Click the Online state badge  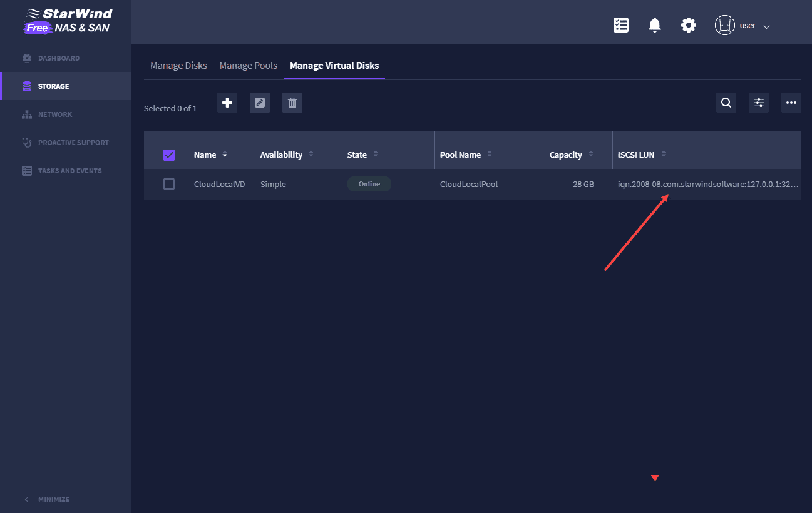(369, 184)
